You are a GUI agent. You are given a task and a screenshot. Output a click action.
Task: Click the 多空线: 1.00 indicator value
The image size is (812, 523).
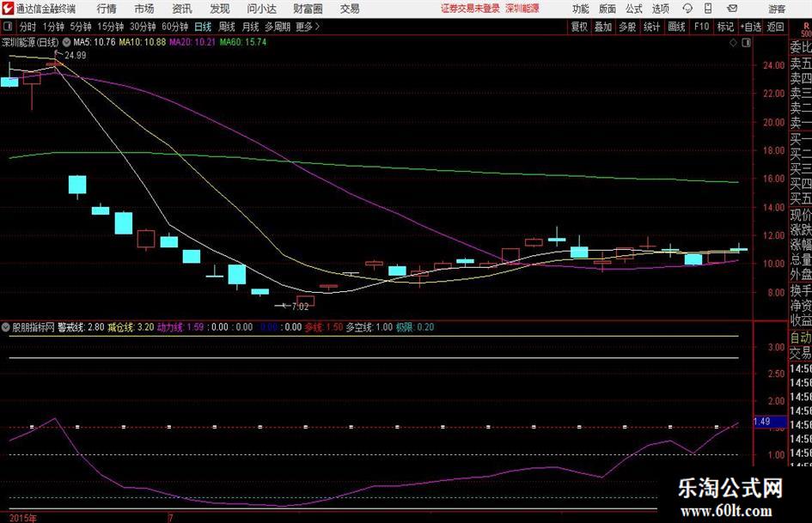[x=369, y=327]
